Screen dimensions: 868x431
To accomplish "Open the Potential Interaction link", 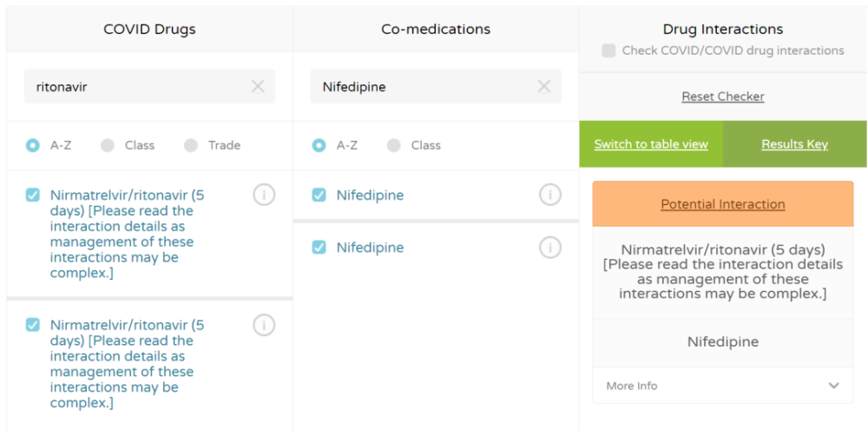I will 722,204.
